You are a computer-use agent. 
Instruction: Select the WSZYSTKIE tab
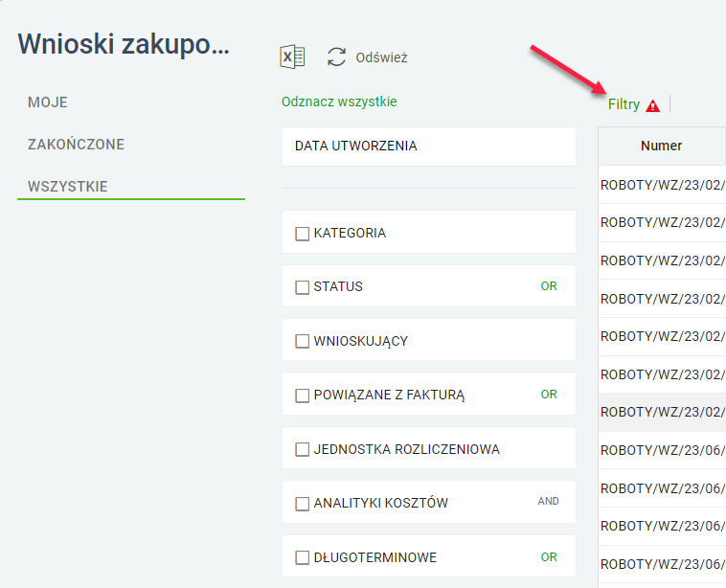click(68, 187)
